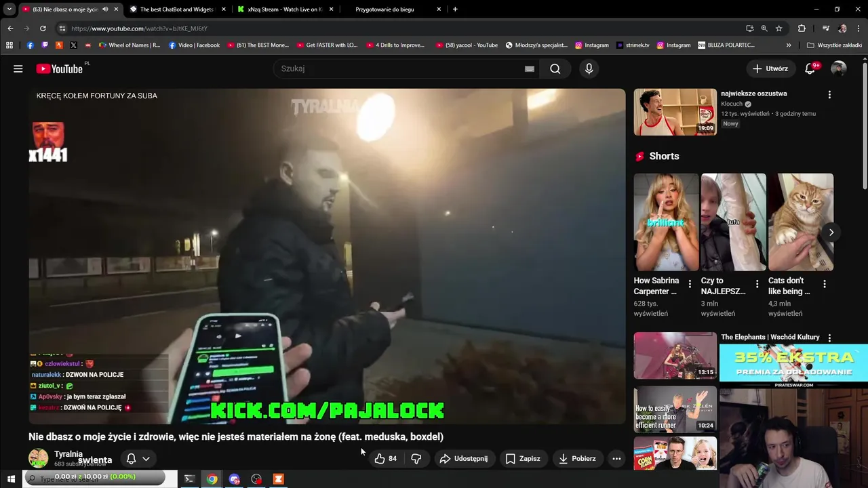Viewport: 868px width, 488px height.
Task: Click the Udostępnij share button
Action: coord(464,459)
